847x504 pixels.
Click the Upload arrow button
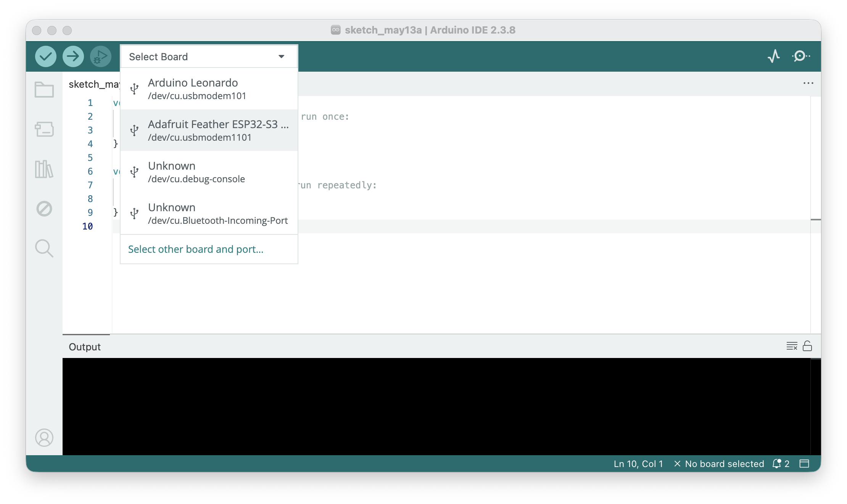(73, 56)
